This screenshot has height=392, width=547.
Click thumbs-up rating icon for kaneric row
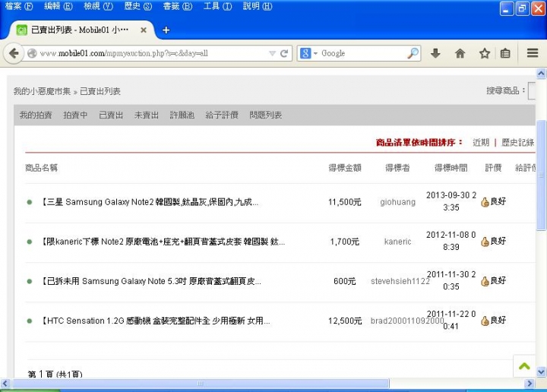point(485,242)
